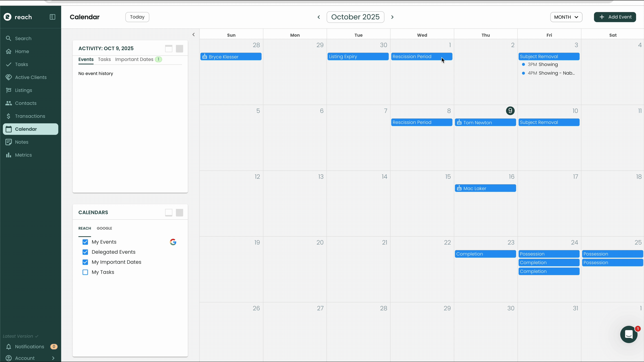644x362 pixels.
Task: Go to Active Clients in the sidebar
Action: point(31,77)
